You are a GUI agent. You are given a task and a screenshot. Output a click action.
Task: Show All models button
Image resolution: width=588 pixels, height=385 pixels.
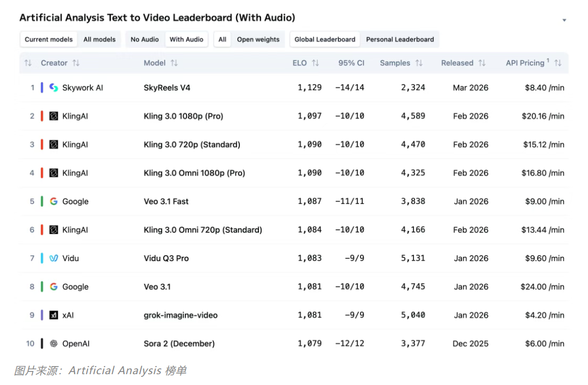click(99, 39)
